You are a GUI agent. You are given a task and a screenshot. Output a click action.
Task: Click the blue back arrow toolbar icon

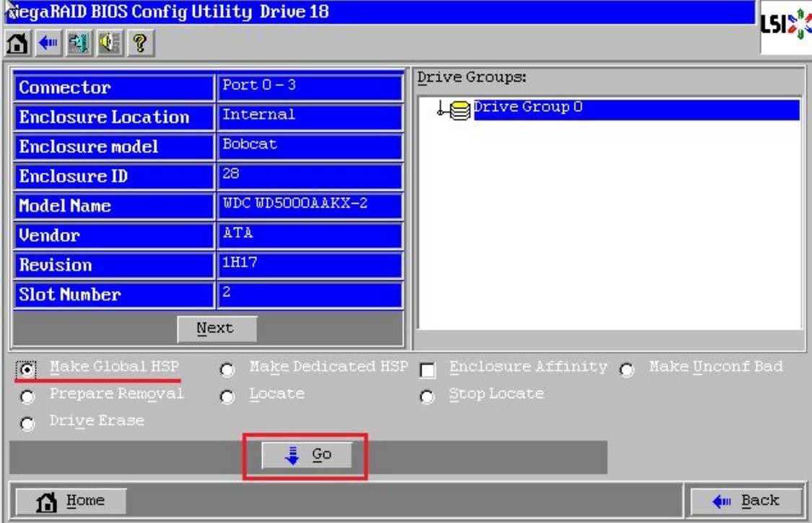[48, 43]
